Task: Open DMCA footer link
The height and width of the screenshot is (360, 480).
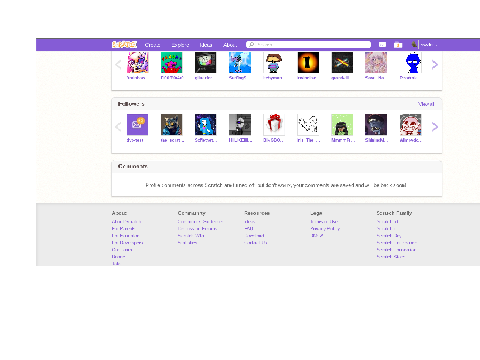Action: pyautogui.click(x=317, y=236)
